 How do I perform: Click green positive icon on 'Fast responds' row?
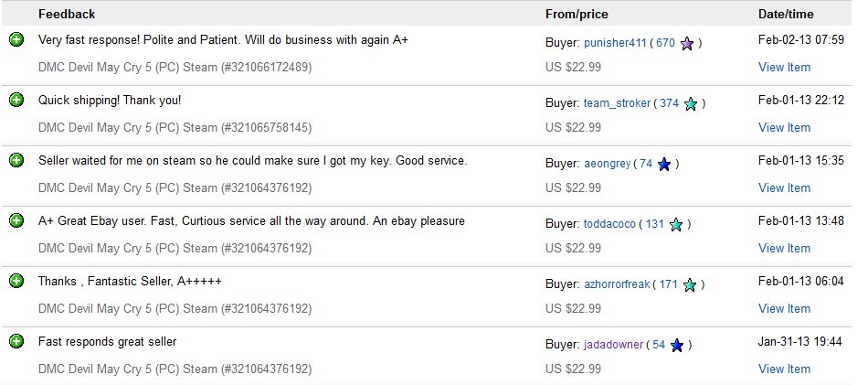[16, 341]
